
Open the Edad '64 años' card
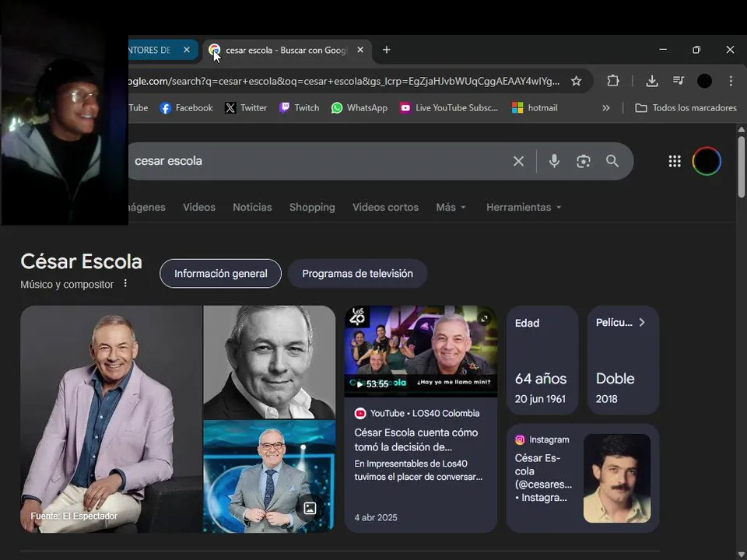(542, 360)
